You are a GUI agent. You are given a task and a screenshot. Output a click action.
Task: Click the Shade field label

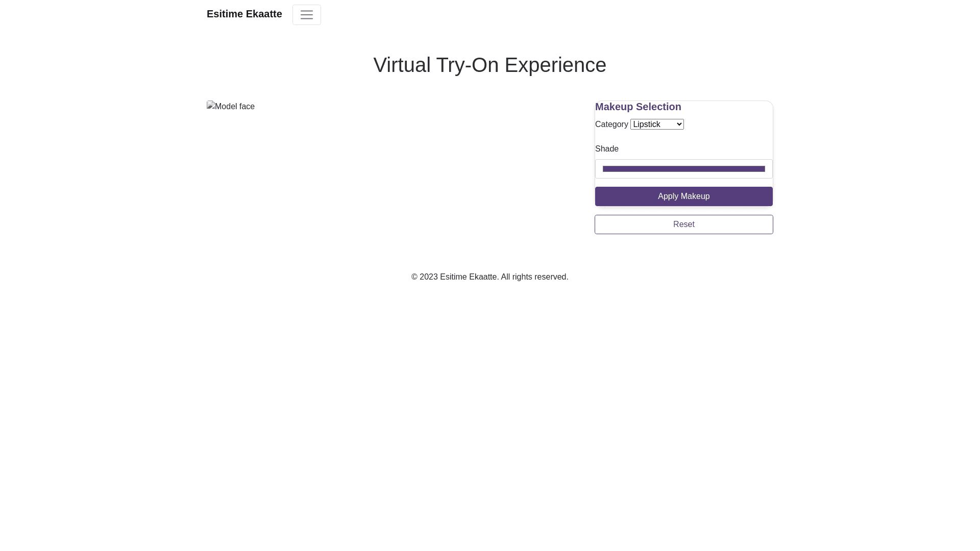click(606, 148)
